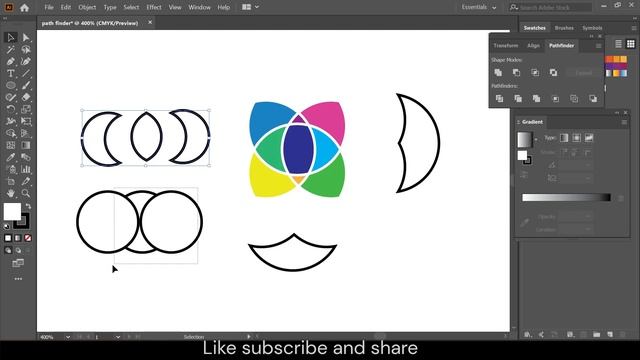
Task: Open the artboard number dropdown
Action: point(118,337)
